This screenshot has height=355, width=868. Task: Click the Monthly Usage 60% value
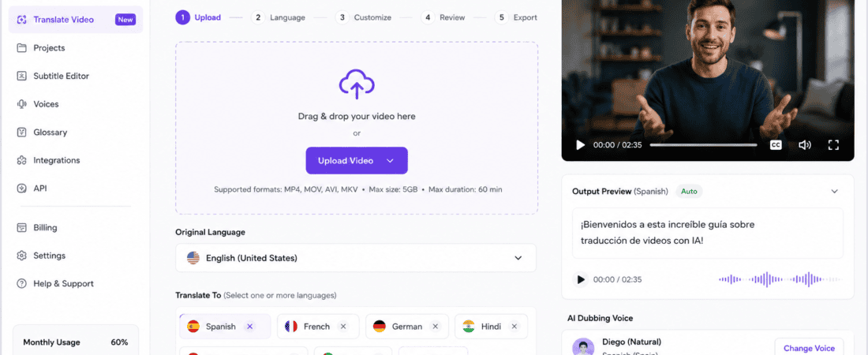point(119,342)
